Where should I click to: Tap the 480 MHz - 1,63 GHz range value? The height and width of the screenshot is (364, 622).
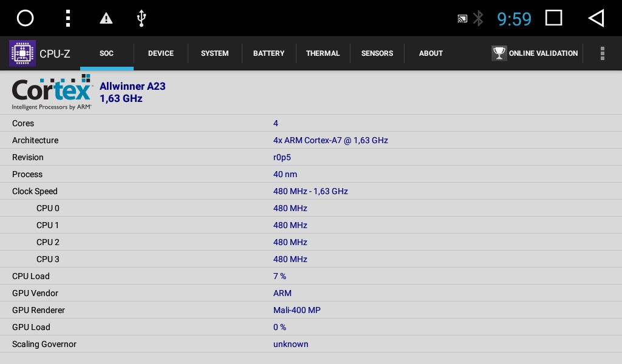click(x=310, y=191)
